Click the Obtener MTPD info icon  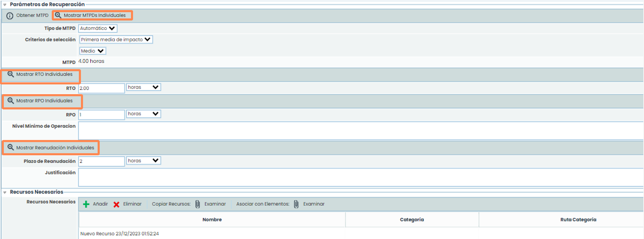[10, 16]
